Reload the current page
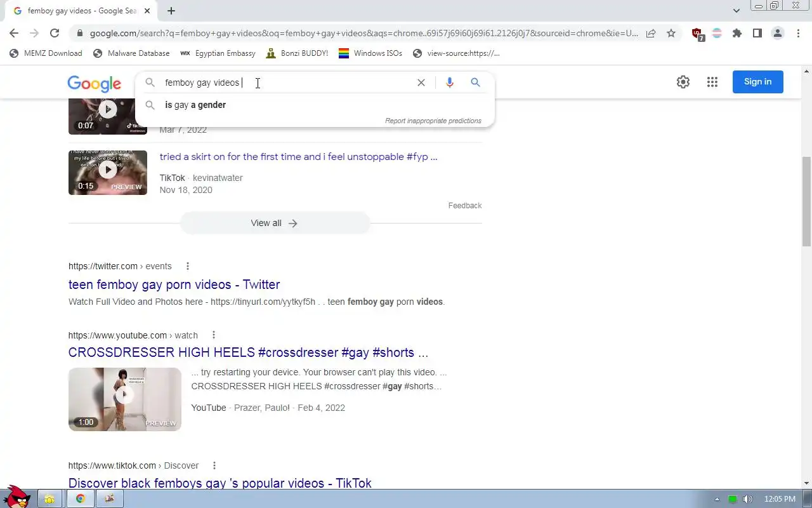 (55, 34)
